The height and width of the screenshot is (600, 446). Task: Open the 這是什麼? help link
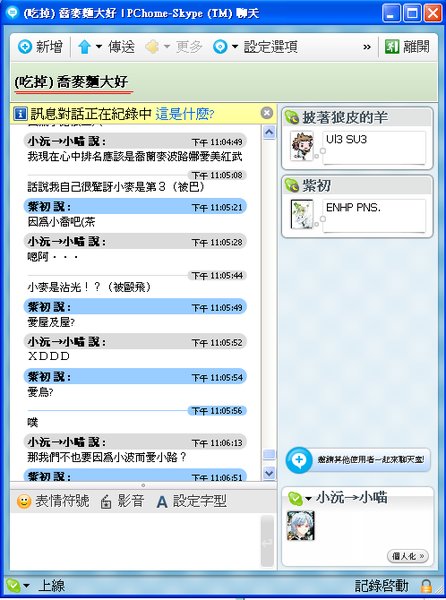(185, 114)
